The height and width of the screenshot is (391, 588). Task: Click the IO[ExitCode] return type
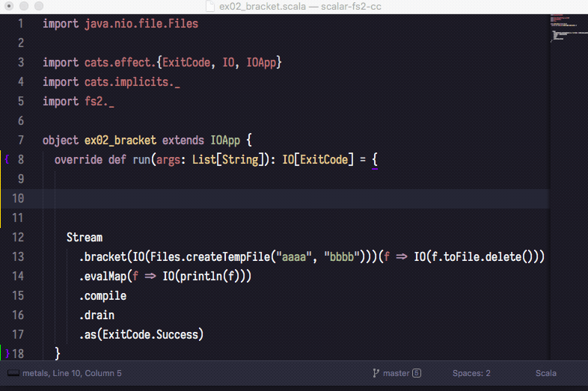[318, 160]
